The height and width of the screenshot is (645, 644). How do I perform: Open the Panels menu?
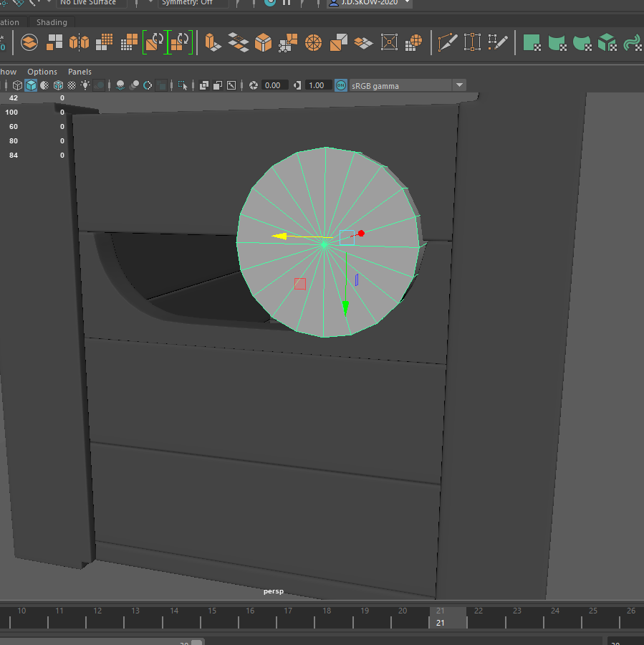tap(80, 72)
